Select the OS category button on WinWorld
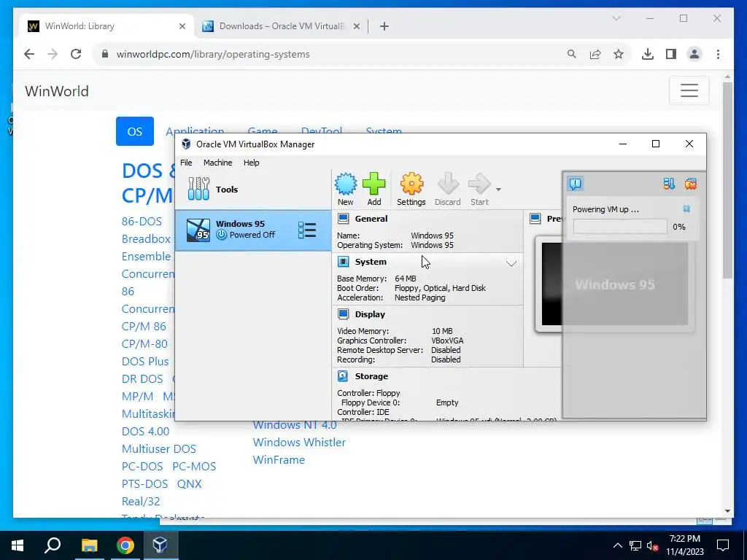This screenshot has height=560, width=747. pos(135,131)
